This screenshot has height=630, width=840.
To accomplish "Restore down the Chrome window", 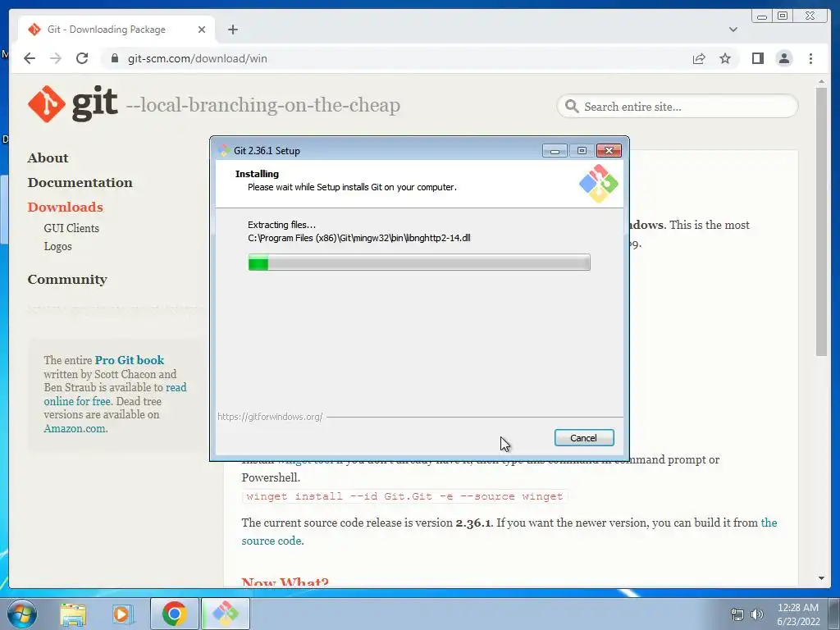I will 783,16.
